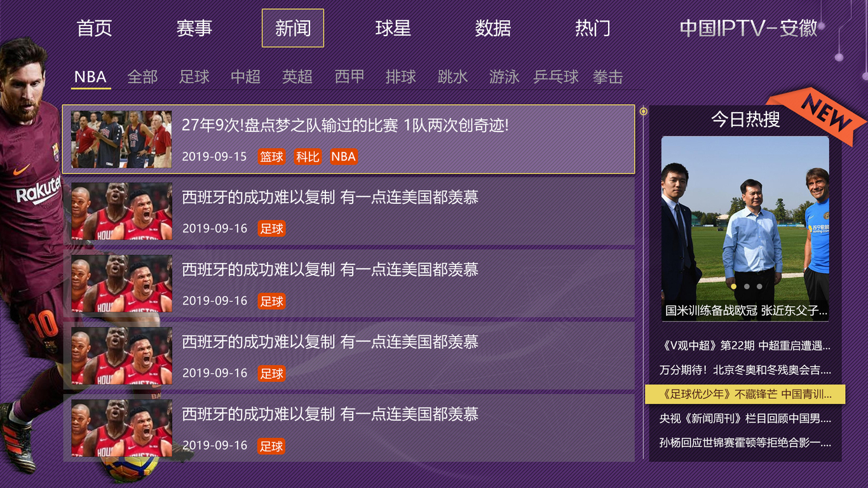Screen dimensions: 868x488
Task: Click the caption 国米训练备战欧冠 张近东父子
Action: coord(746,311)
